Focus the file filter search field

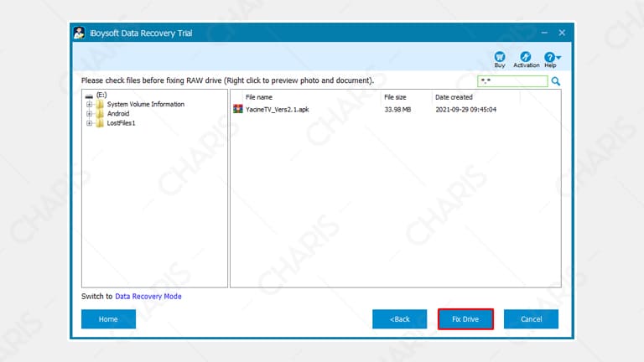(x=512, y=81)
